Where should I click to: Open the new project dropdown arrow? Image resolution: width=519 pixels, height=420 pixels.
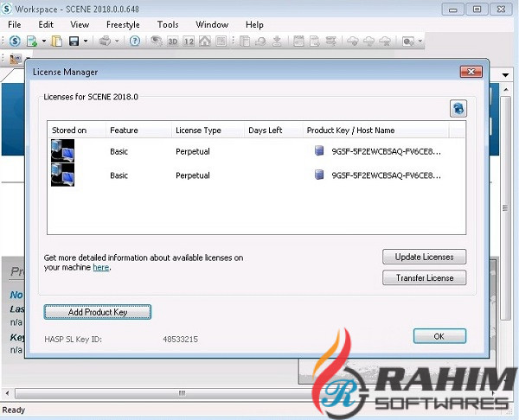(44, 41)
